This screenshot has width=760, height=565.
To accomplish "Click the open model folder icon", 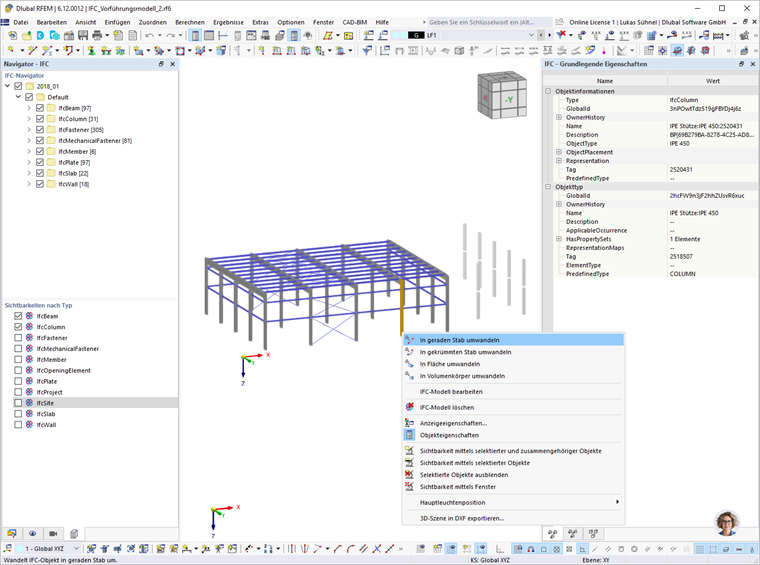I will pyautogui.click(x=27, y=35).
